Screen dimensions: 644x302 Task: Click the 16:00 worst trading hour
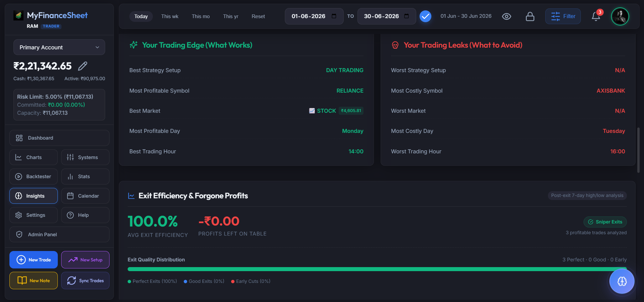click(x=618, y=151)
